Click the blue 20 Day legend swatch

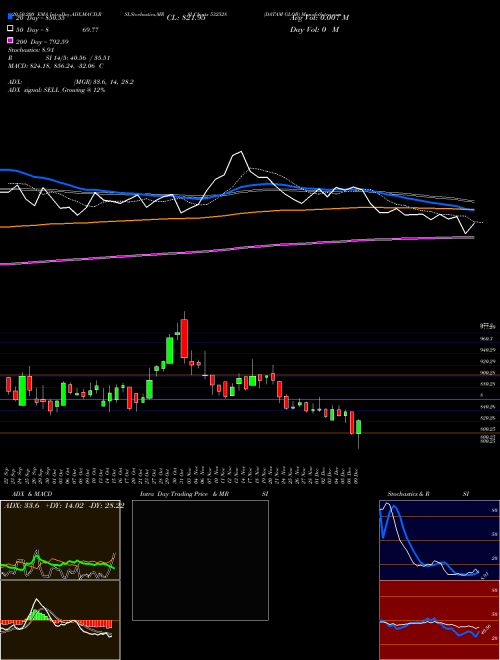point(10,16)
